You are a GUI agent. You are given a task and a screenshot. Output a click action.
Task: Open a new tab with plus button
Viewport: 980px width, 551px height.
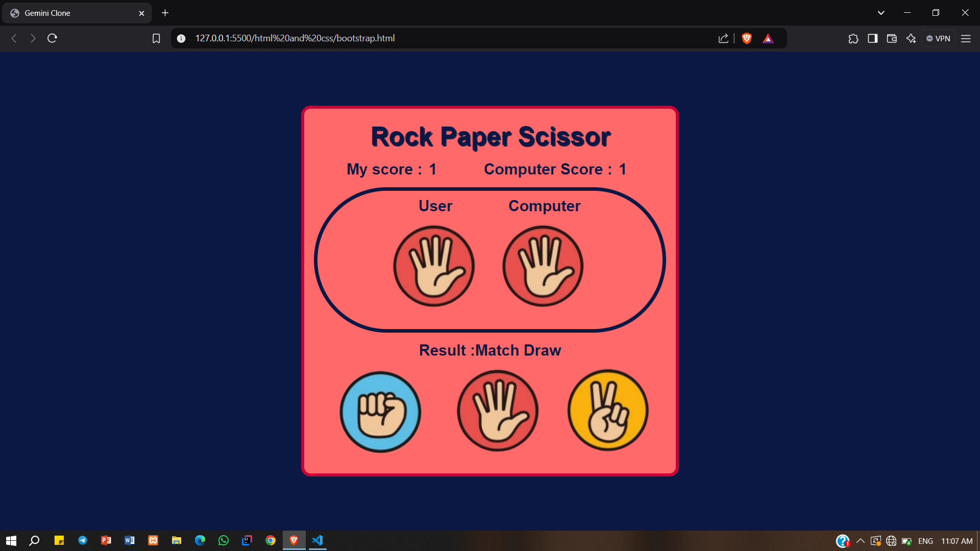pyautogui.click(x=165, y=13)
